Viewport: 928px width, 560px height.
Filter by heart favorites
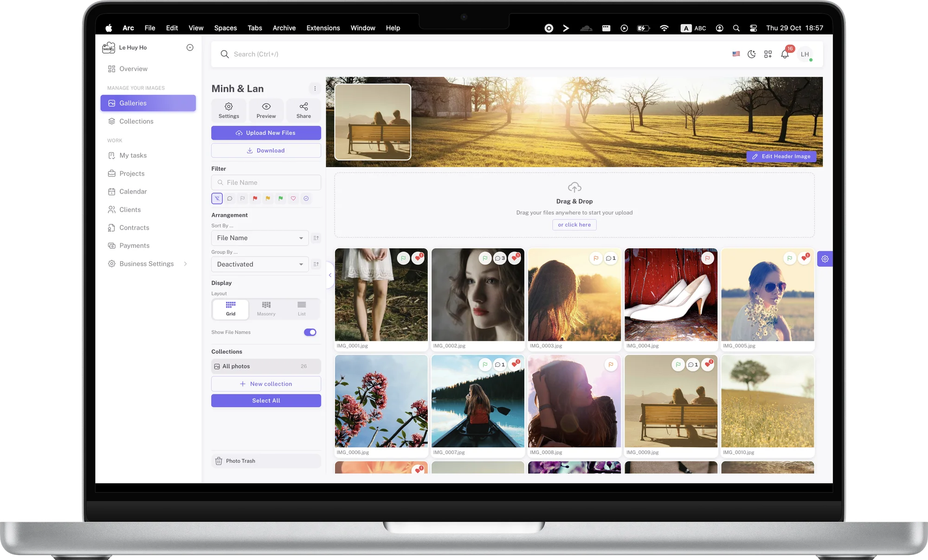tap(293, 199)
